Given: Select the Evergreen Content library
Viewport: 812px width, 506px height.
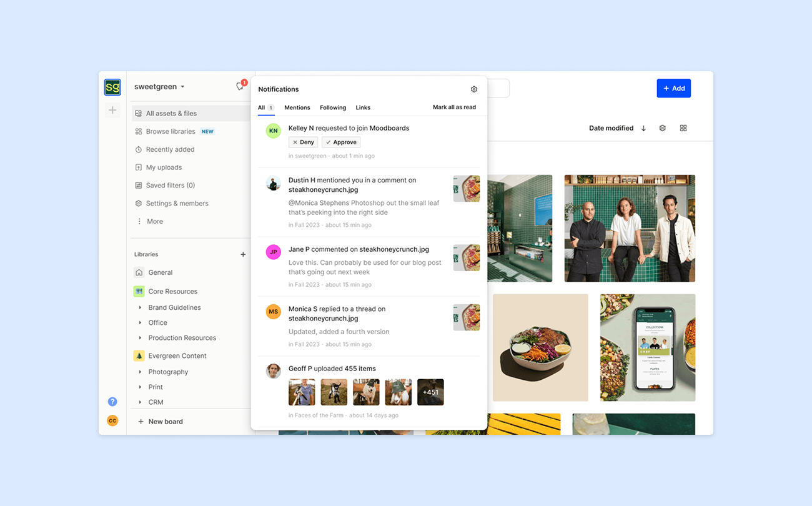Looking at the screenshot, I should click(177, 355).
